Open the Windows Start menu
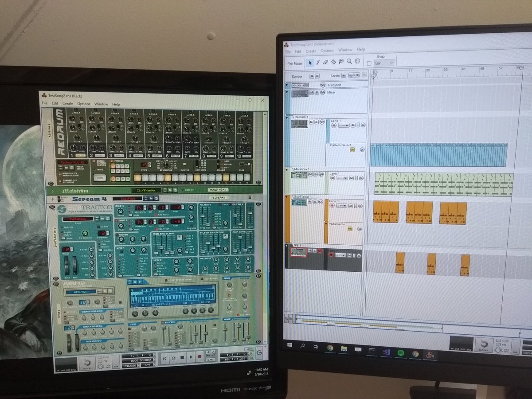 tap(289, 344)
